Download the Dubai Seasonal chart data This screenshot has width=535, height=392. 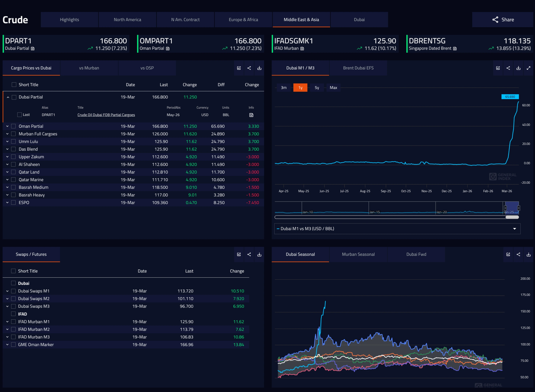coord(528,254)
